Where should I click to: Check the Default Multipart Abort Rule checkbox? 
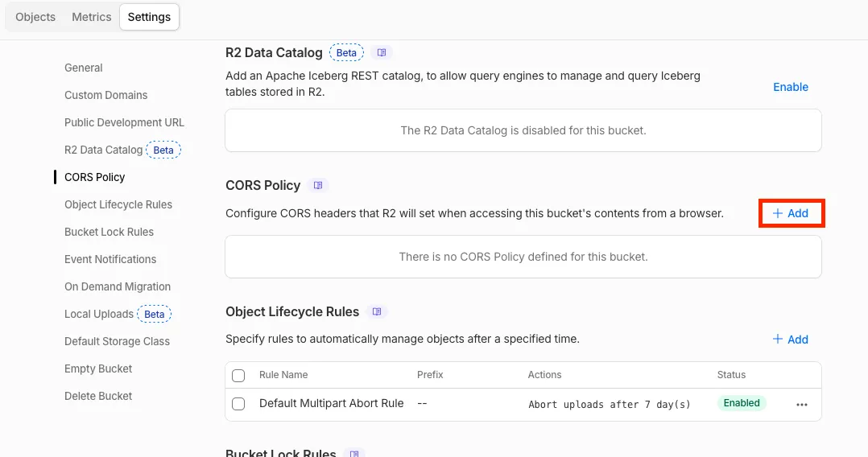pos(238,404)
